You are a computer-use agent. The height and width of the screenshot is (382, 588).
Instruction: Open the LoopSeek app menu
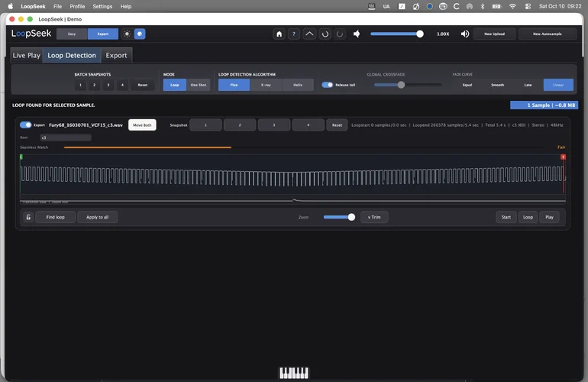click(33, 6)
